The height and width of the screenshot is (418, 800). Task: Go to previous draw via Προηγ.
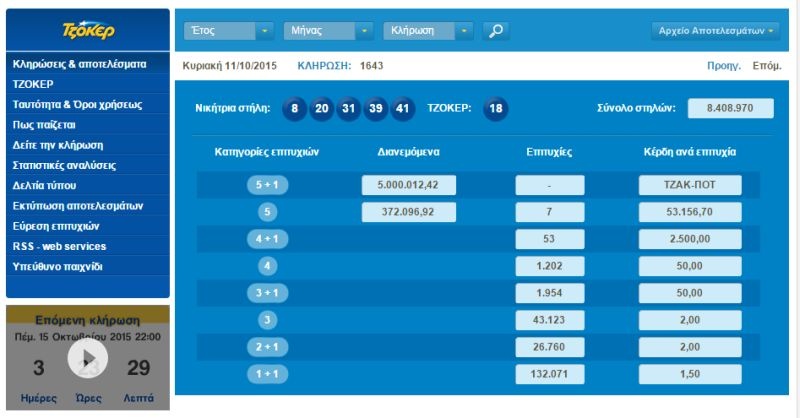(x=723, y=65)
